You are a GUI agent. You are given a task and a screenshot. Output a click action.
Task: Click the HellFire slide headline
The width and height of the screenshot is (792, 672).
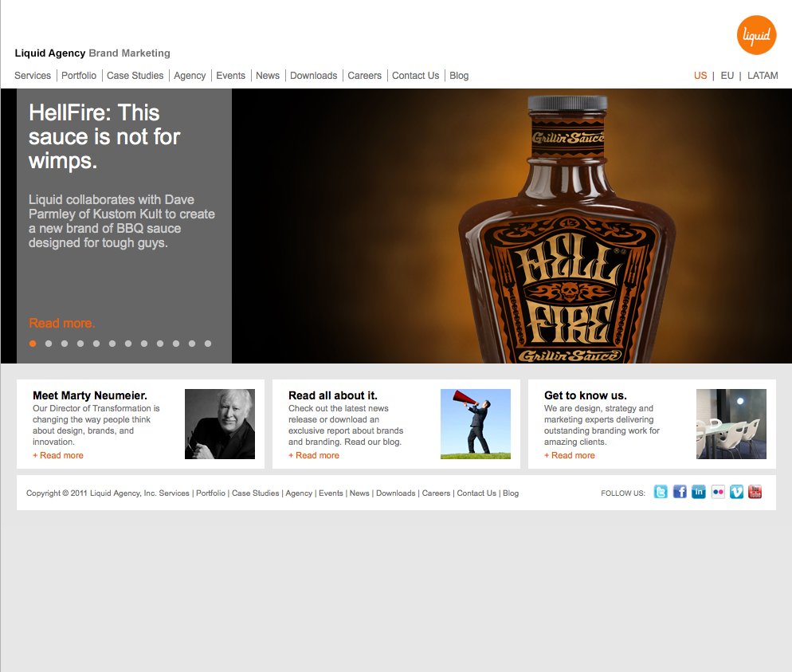(104, 136)
